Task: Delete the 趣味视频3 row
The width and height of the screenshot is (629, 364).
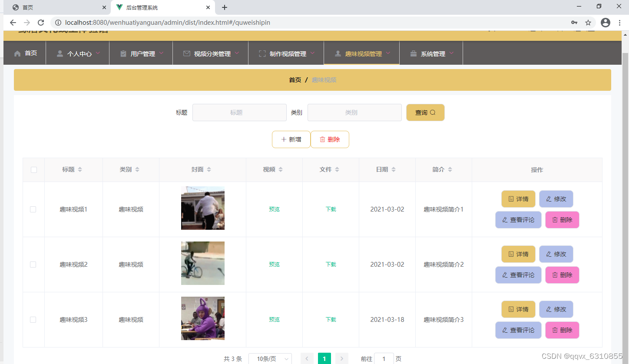Action: pyautogui.click(x=562, y=330)
